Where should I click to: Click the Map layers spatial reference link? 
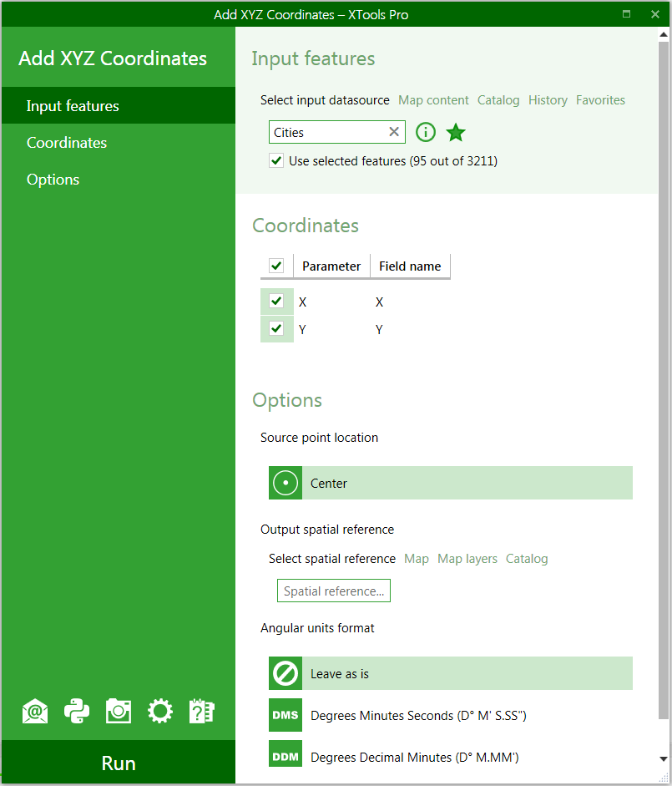tap(467, 559)
